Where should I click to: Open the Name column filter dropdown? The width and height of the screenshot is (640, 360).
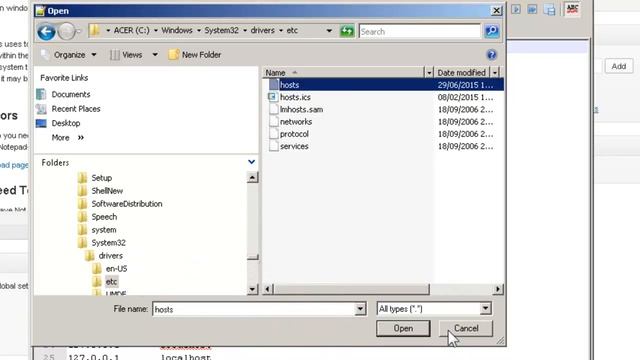[429, 73]
